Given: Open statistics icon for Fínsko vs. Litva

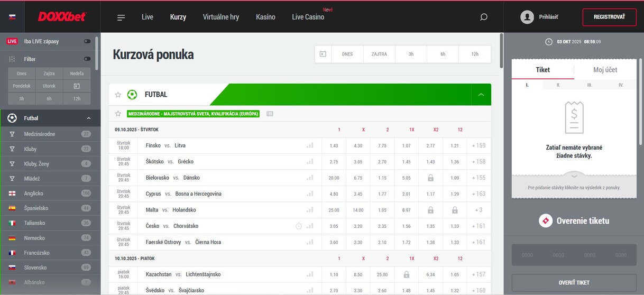Looking at the screenshot, I should 310,145.
